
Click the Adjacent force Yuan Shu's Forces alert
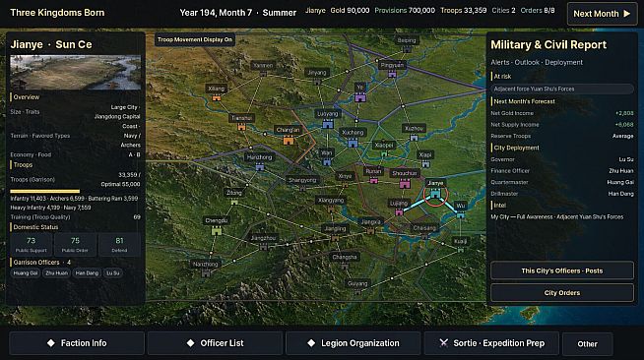coord(562,89)
